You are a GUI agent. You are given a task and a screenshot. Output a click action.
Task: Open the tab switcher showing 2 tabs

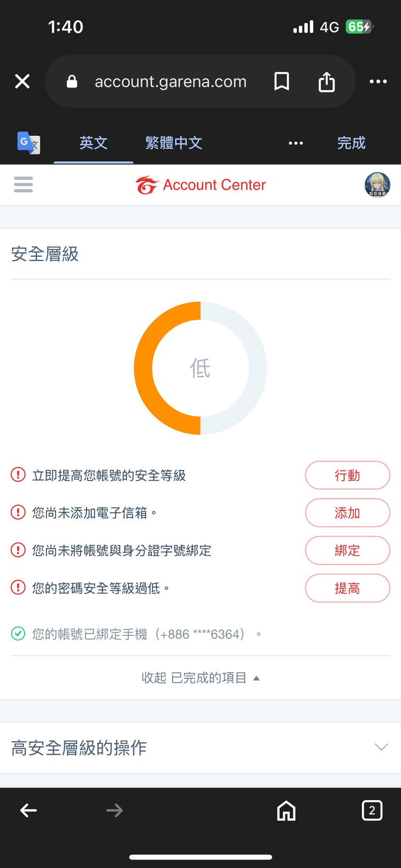[x=372, y=811]
